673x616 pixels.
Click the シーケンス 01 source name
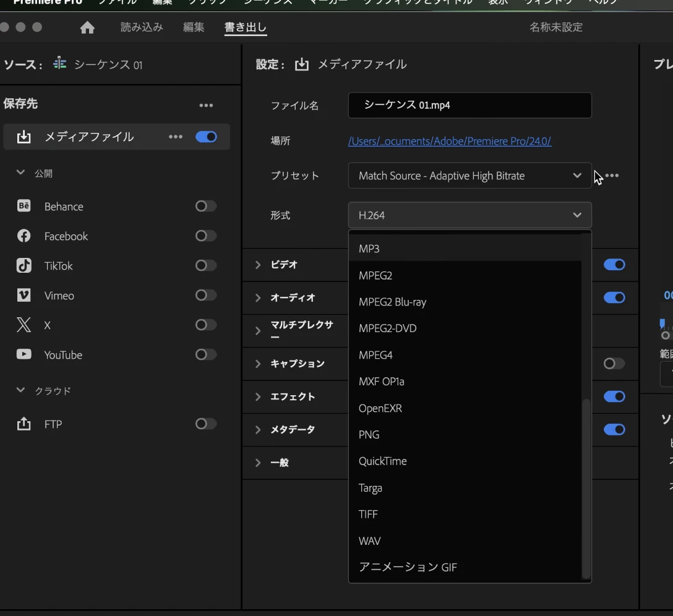[x=108, y=64]
